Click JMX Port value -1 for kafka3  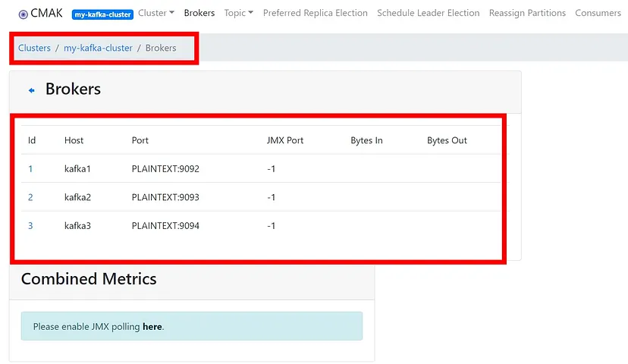click(271, 226)
